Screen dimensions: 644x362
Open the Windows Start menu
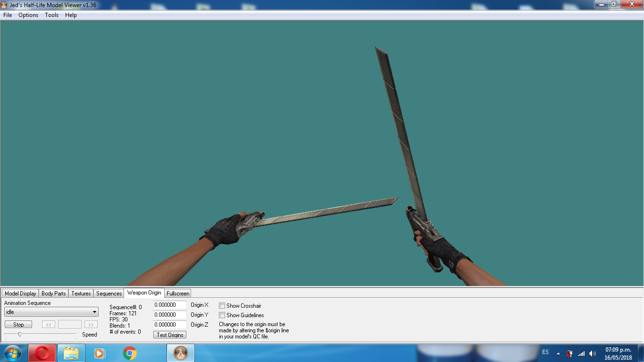[12, 353]
